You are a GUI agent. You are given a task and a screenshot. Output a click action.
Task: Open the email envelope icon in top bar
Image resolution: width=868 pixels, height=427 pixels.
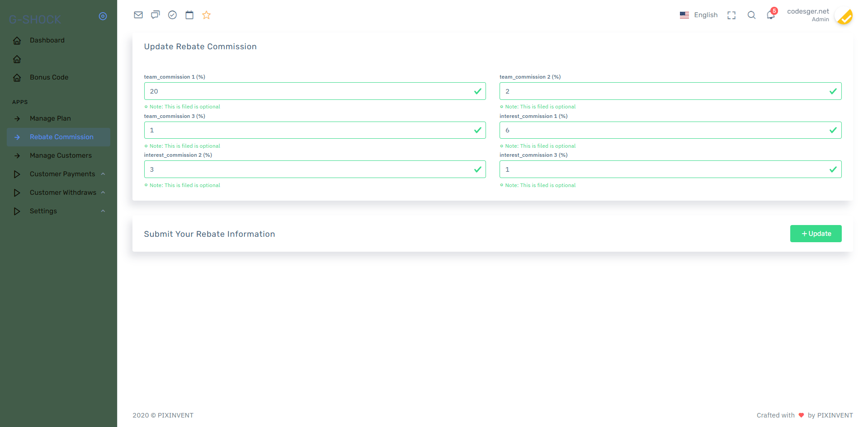[x=138, y=15]
